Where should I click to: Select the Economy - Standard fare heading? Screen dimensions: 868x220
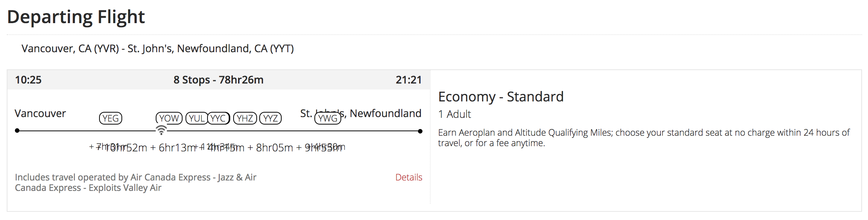501,97
